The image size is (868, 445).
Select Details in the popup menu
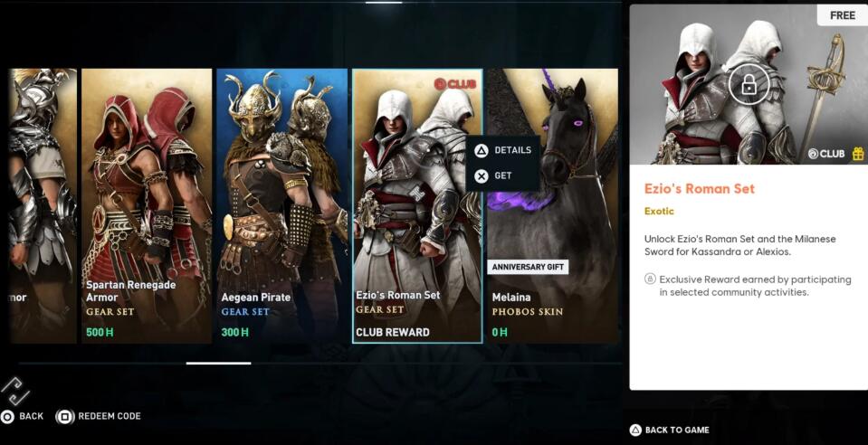click(512, 150)
